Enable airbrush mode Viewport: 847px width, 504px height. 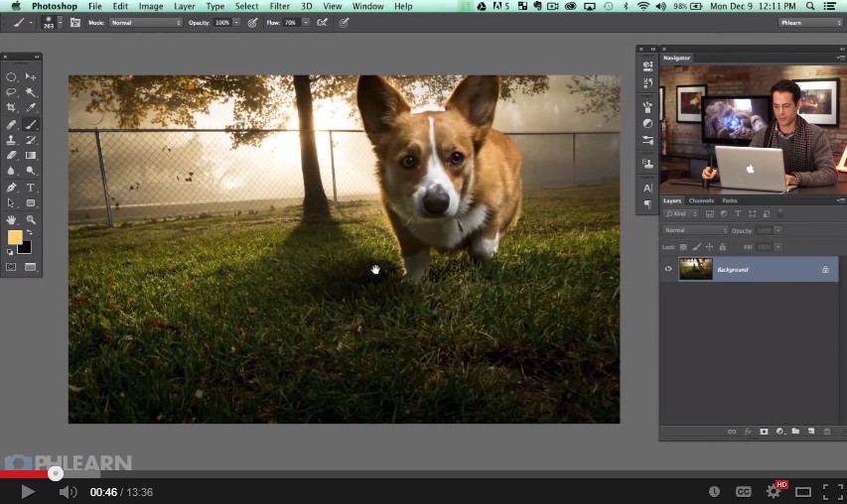(322, 23)
